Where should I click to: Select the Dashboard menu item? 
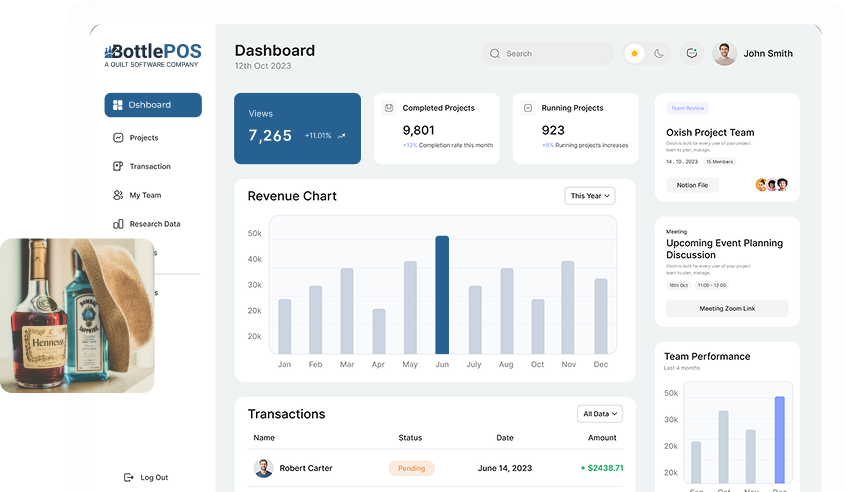153,105
